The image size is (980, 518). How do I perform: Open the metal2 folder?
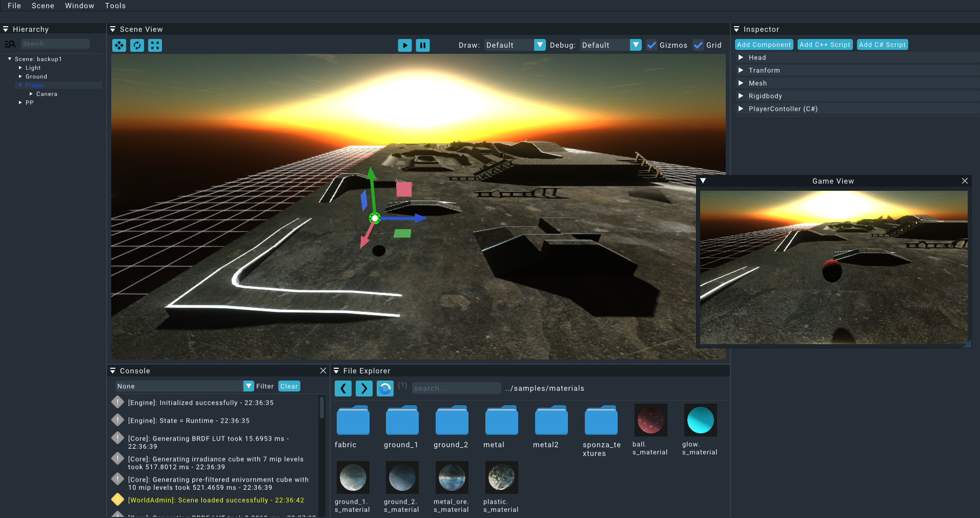[x=551, y=420]
